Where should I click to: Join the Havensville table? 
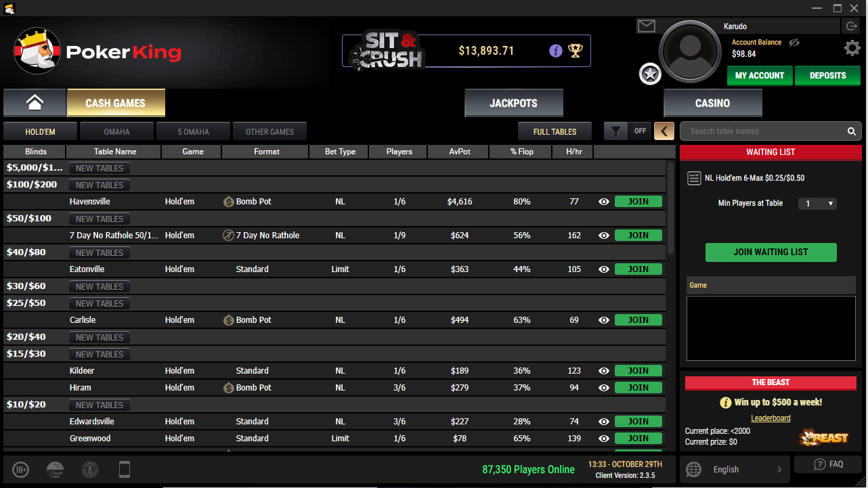tap(638, 202)
